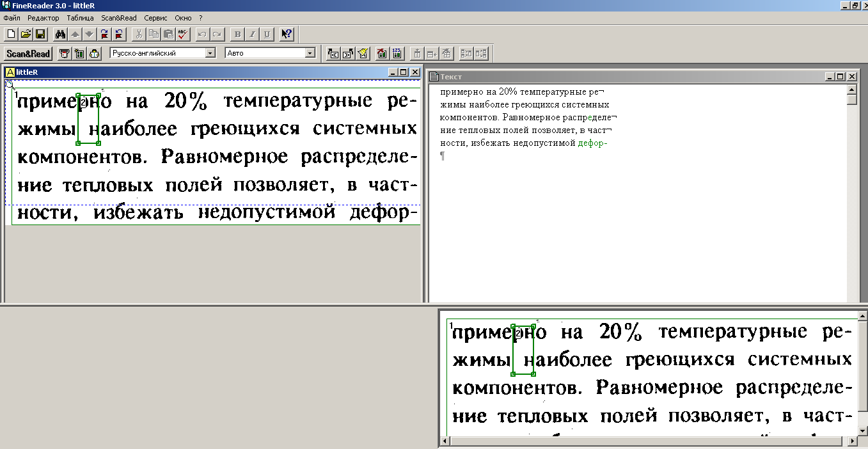This screenshot has height=449, width=868.
Task: Toggle italic formatting for recognized text
Action: tap(251, 34)
